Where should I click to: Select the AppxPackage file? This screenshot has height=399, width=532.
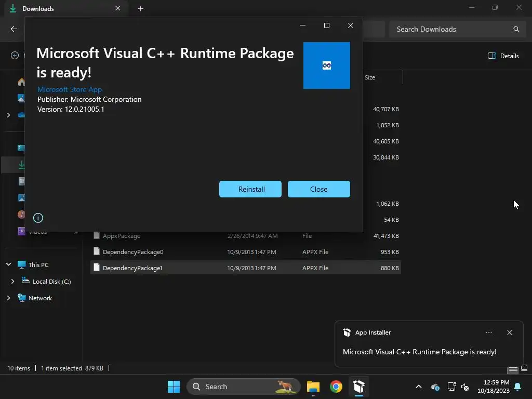click(x=246, y=236)
